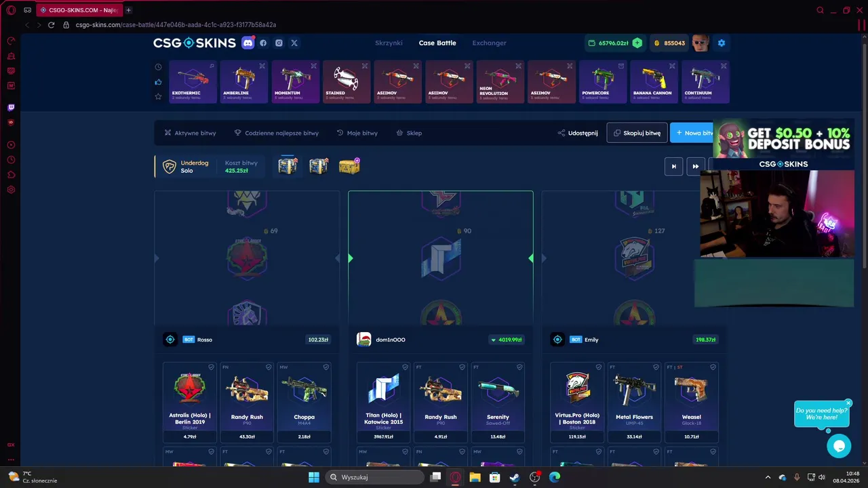
Task: Click bot Rosso's icon
Action: click(x=170, y=340)
